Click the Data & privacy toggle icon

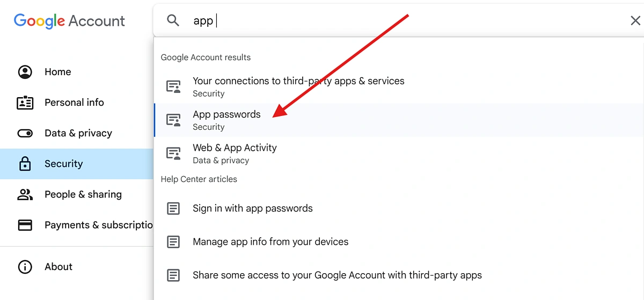pos(25,133)
